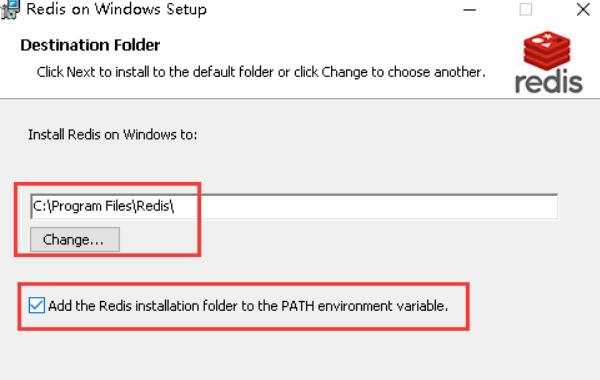Screen dimensions: 600x380
Task: Close the Redis on Windows Setup dialog
Action: 583,10
